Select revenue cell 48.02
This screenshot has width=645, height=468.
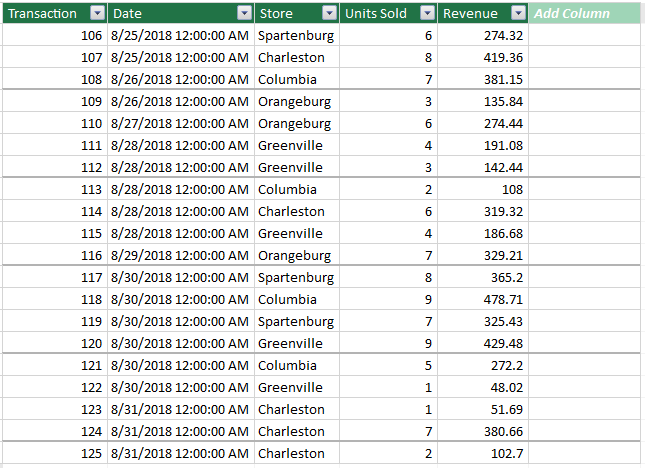coord(483,387)
